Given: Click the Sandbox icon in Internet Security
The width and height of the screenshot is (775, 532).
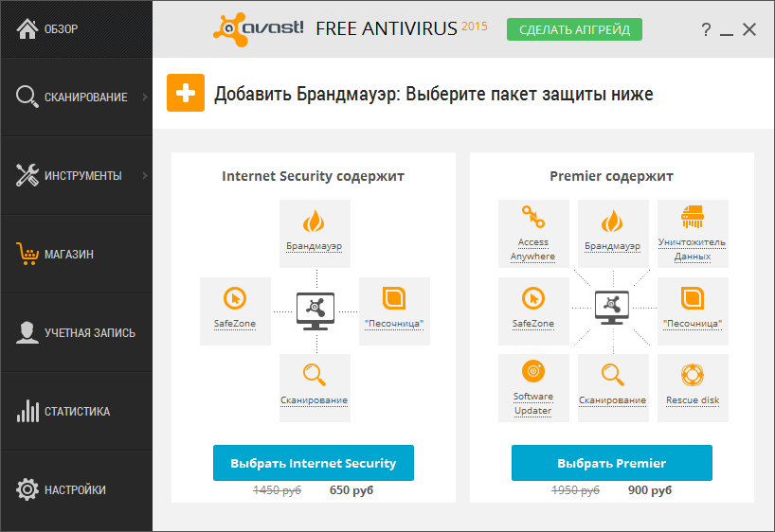Looking at the screenshot, I should pos(394,299).
